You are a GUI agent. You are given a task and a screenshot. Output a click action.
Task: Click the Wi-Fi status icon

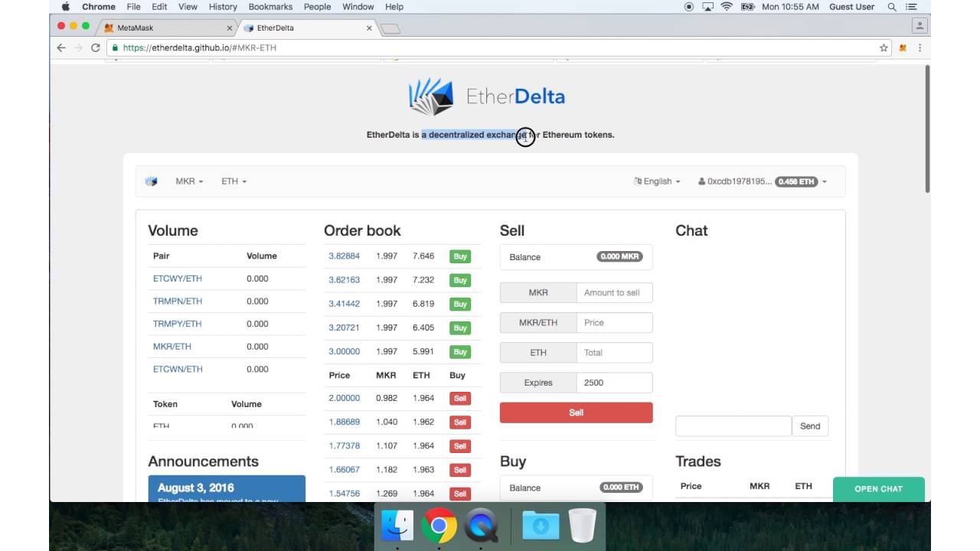click(x=727, y=7)
